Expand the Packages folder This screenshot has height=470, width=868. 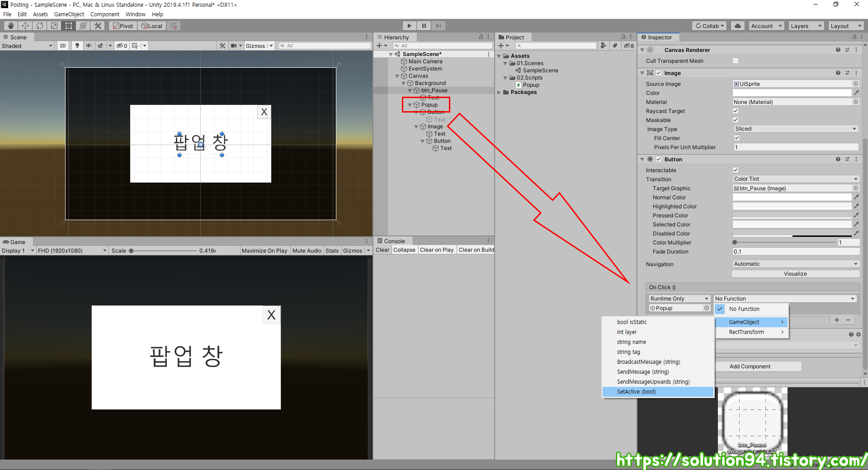(499, 92)
